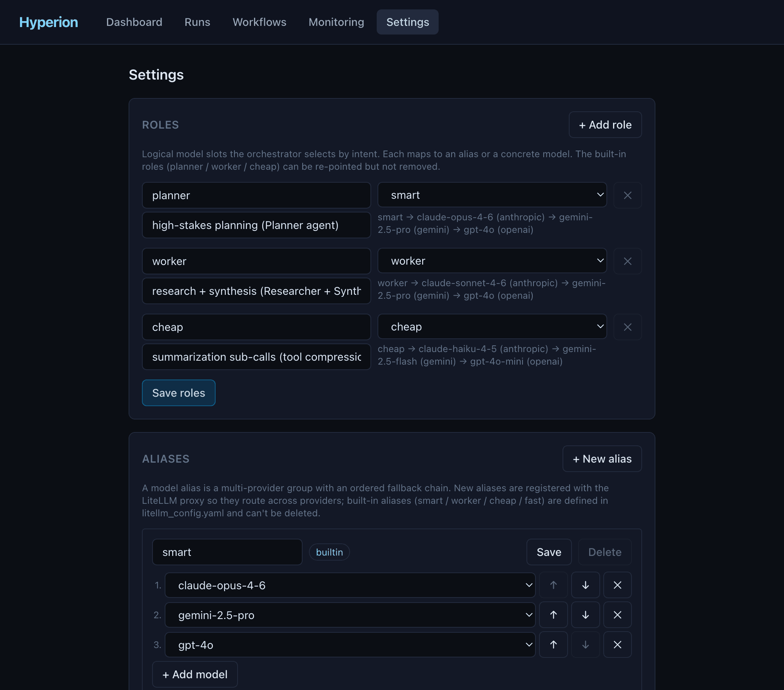Remove claude-opus-4-6 from smart alias
The image size is (784, 690).
tap(617, 585)
